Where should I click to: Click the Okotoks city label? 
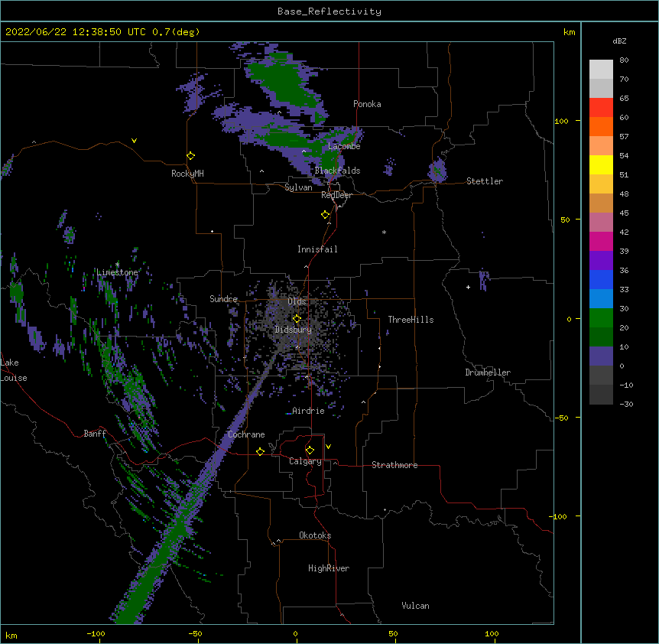(315, 535)
